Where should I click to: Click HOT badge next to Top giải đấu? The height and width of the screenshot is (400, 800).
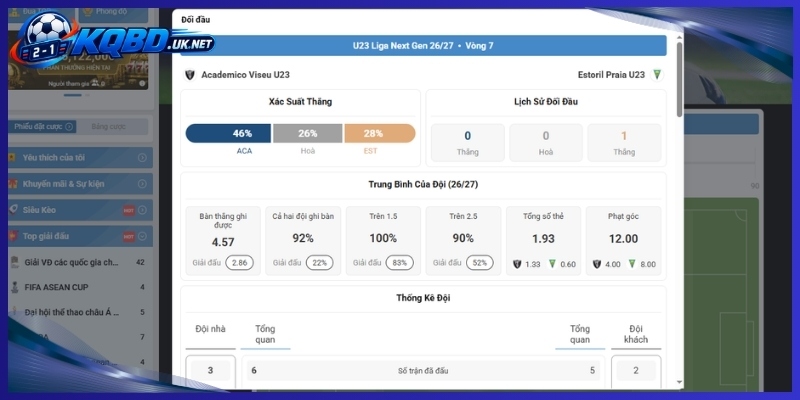click(x=129, y=236)
